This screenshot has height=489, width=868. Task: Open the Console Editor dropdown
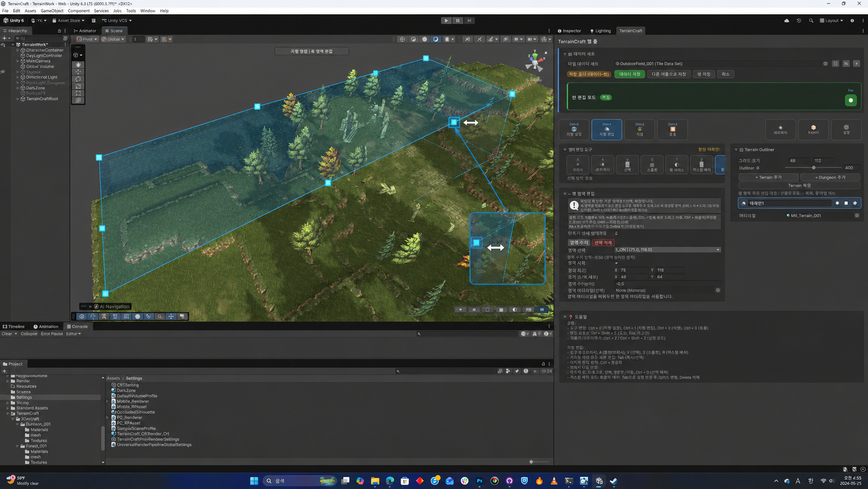coord(73,334)
